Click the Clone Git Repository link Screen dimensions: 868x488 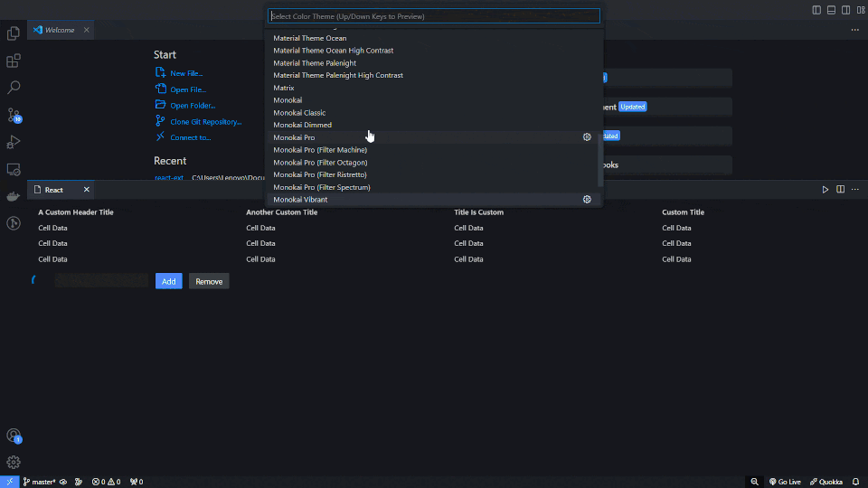click(205, 122)
